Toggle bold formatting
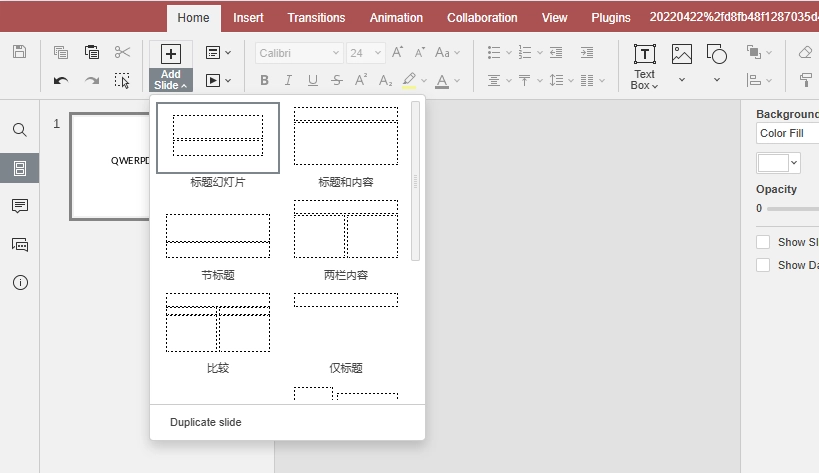The width and height of the screenshot is (819, 473). (264, 80)
